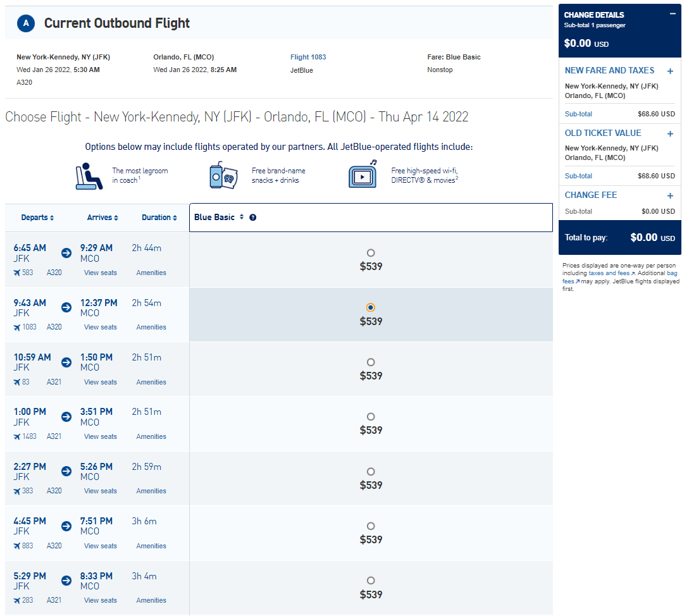The width and height of the screenshot is (682, 616).
Task: Select the $539 fare for the 6:45 AM flight
Action: pyautogui.click(x=371, y=253)
